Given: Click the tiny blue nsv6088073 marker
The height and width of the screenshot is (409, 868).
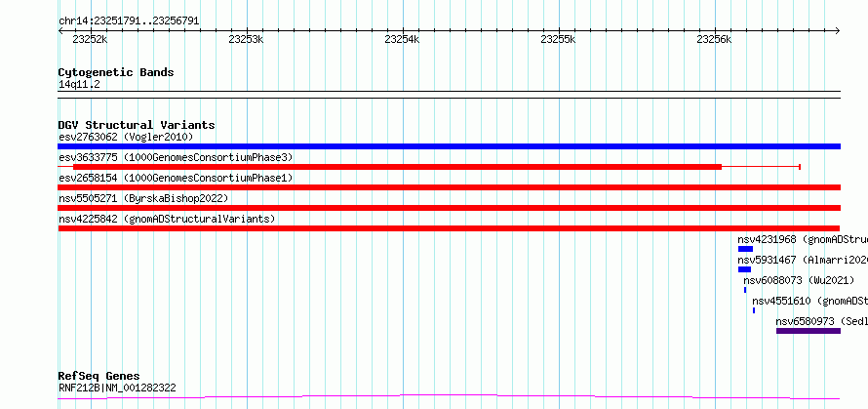Looking at the screenshot, I should [x=745, y=290].
